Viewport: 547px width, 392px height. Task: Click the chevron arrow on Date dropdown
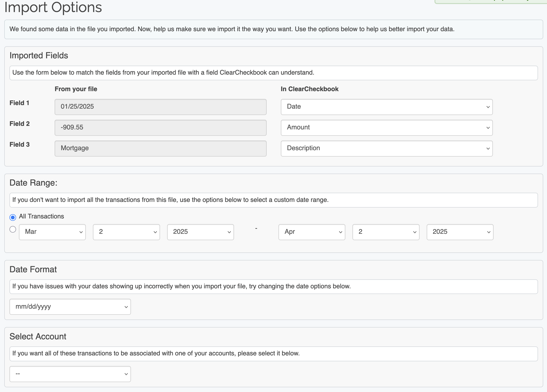pos(488,107)
